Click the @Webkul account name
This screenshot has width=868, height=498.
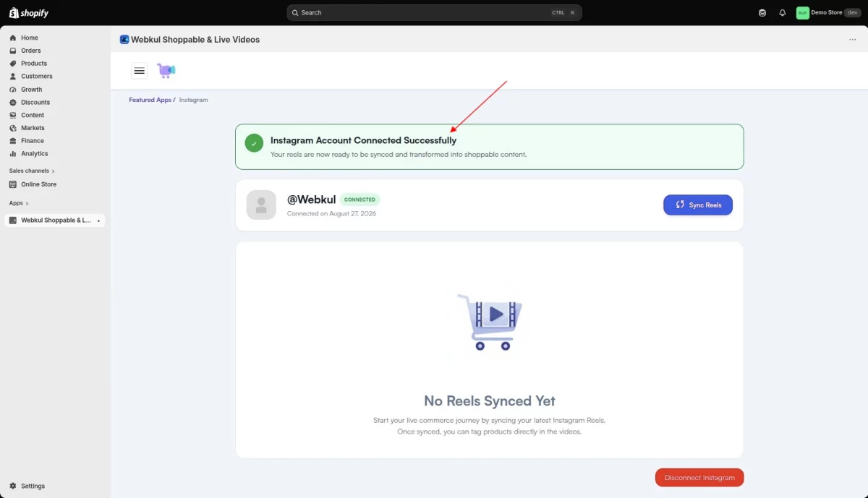[311, 199]
